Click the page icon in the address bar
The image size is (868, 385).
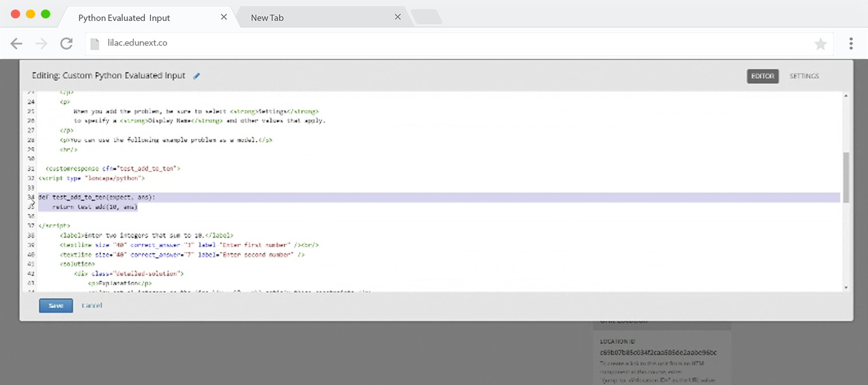tap(95, 44)
